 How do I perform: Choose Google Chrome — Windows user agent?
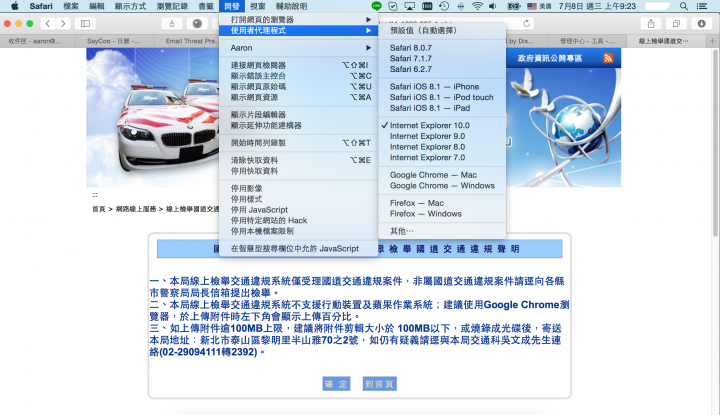coord(442,185)
